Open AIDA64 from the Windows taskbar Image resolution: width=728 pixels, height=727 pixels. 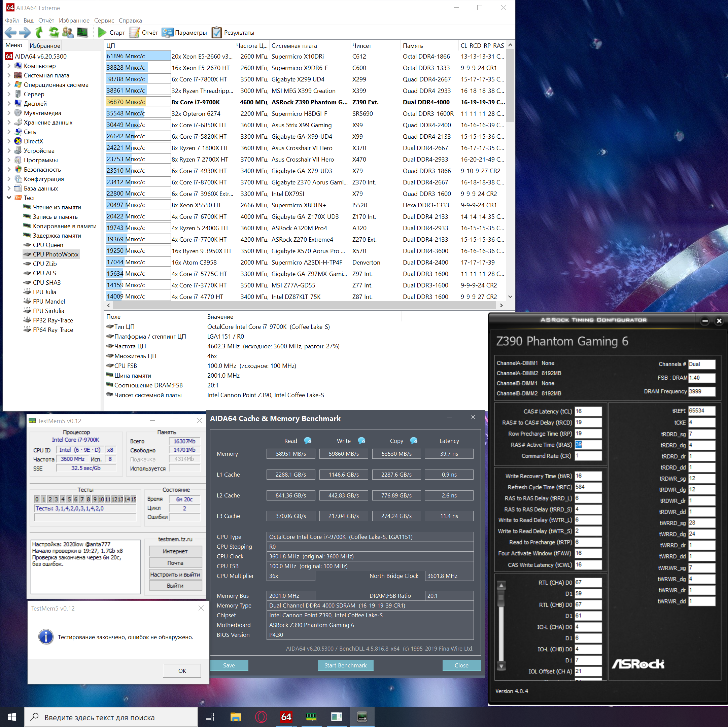pos(286,717)
